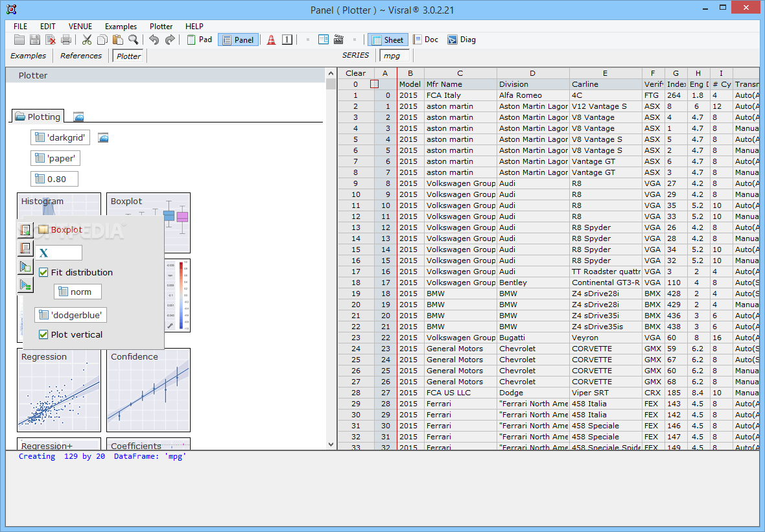Click the norm distribution field
Image resolution: width=765 pixels, height=532 pixels.
click(x=78, y=292)
